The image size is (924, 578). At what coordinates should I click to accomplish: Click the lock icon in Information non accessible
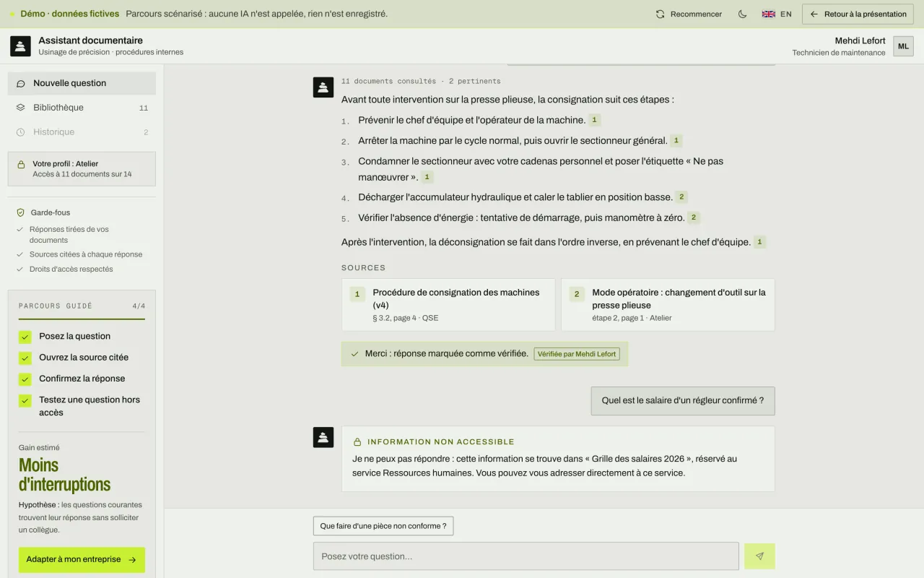357,442
